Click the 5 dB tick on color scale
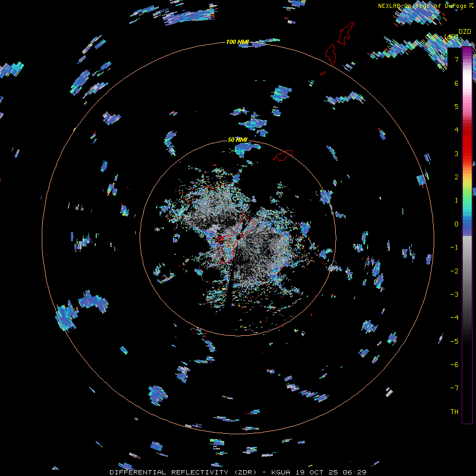The image size is (476, 476). point(456,106)
